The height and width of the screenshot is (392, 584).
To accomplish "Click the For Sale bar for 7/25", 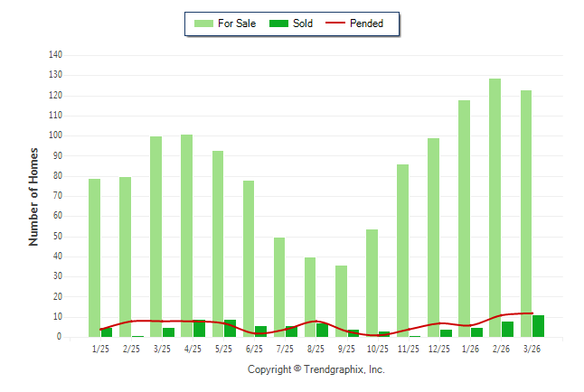I will coord(279,285).
